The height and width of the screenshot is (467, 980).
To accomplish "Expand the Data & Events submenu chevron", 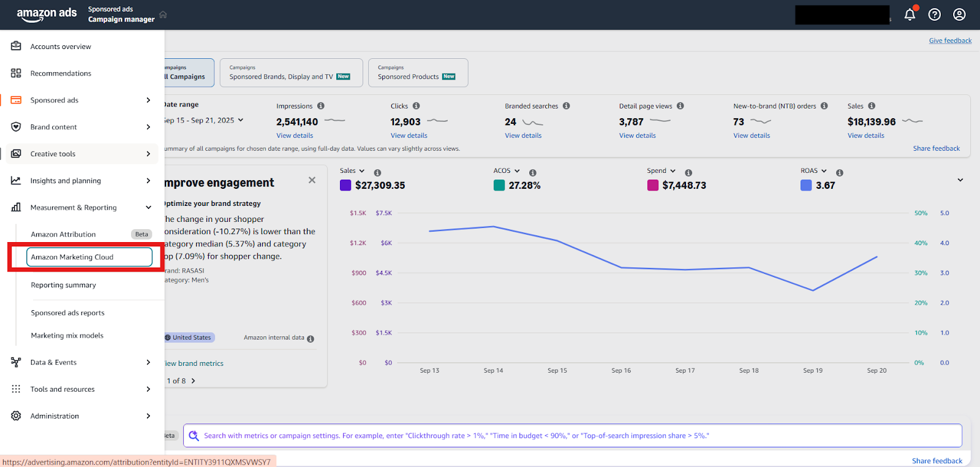I will pos(148,362).
